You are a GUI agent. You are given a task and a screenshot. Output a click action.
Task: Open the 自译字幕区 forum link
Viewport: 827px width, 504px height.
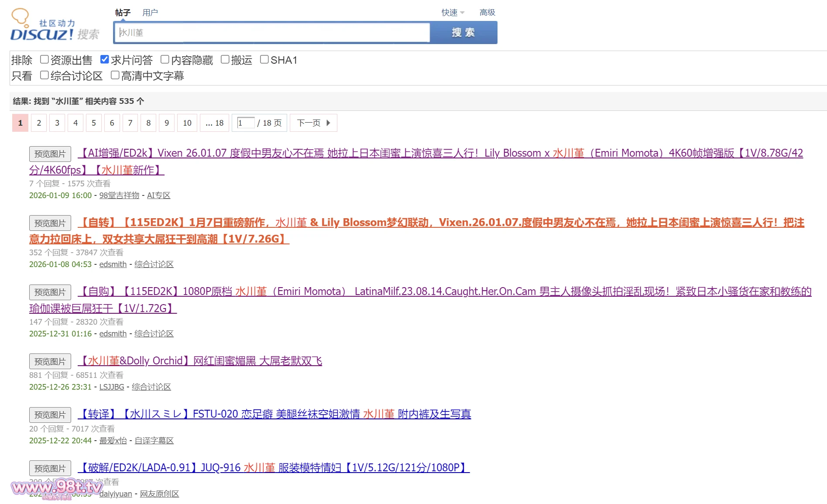(154, 441)
